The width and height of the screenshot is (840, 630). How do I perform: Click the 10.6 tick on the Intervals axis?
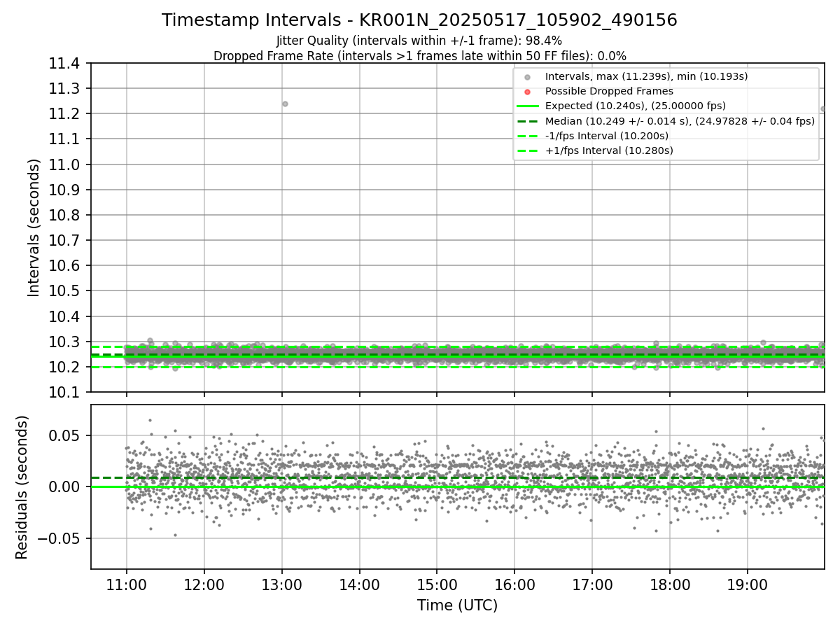[66, 266]
